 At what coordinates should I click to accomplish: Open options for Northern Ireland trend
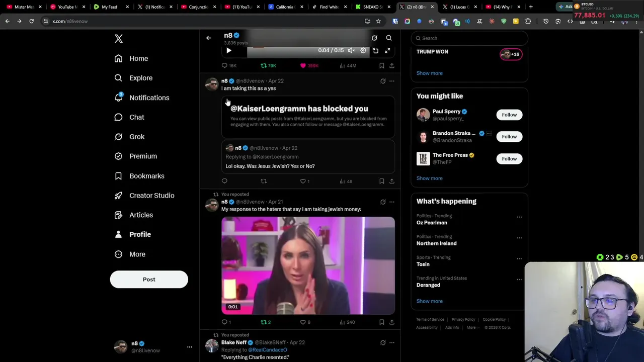(x=519, y=238)
